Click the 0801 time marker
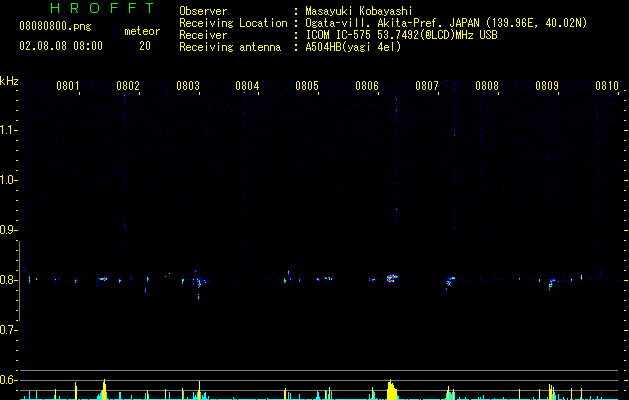The image size is (629, 400). 67,86
